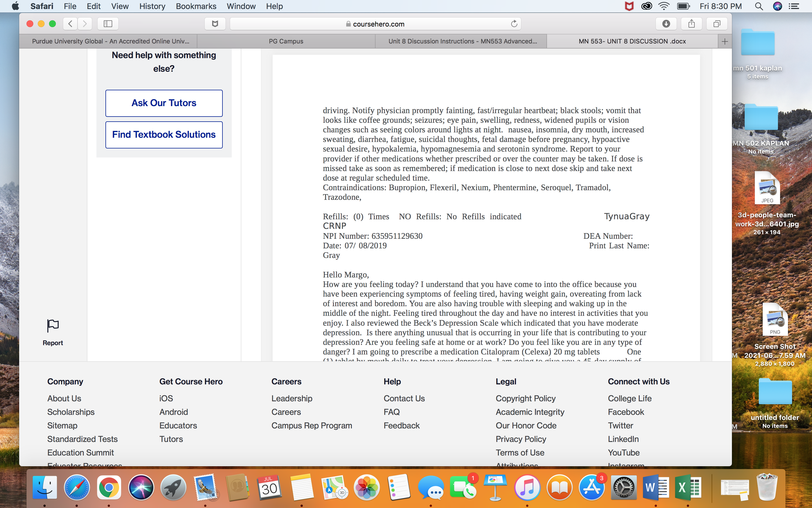Open the Academic Integrity link
Image resolution: width=812 pixels, height=508 pixels.
coord(530,412)
